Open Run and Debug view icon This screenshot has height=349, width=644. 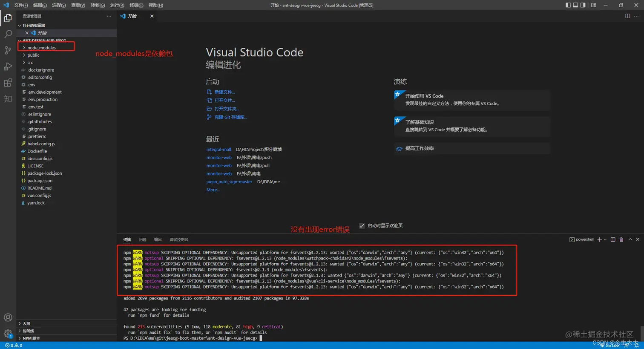(x=8, y=66)
